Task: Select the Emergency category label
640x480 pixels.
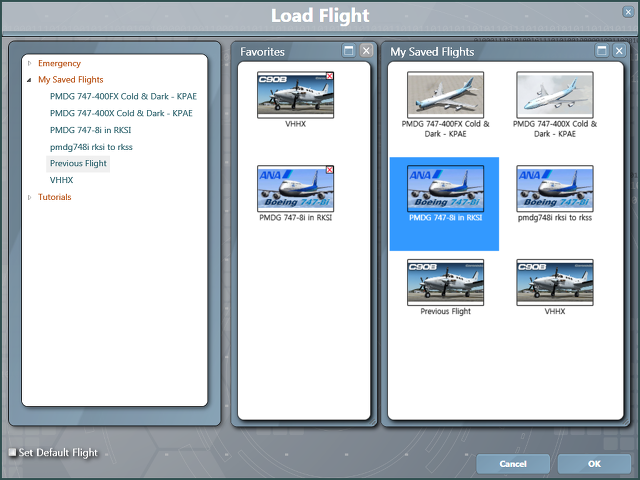Action: click(59, 63)
